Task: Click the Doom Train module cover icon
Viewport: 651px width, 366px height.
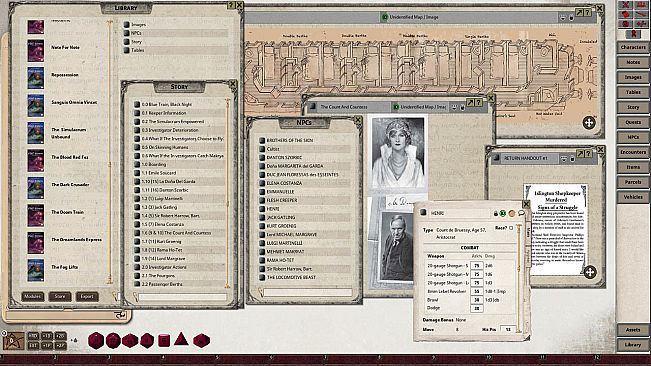Action: point(36,215)
